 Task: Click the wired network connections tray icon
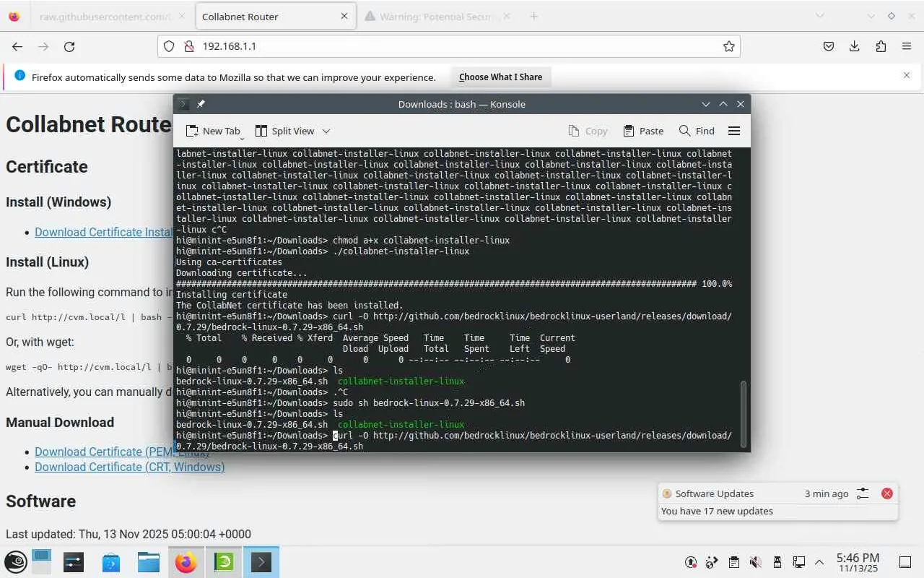[x=799, y=562]
